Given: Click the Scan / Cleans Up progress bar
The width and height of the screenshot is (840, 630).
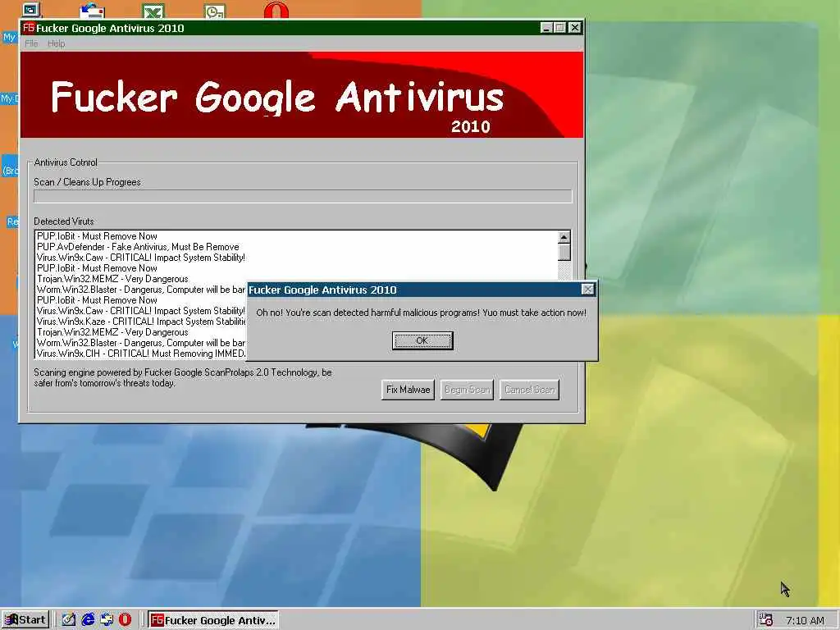Looking at the screenshot, I should [x=303, y=196].
